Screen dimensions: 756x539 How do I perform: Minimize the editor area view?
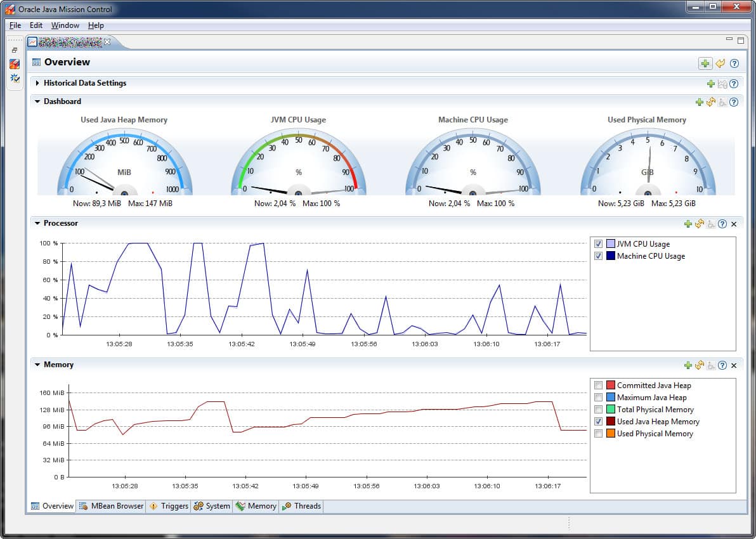(x=729, y=39)
